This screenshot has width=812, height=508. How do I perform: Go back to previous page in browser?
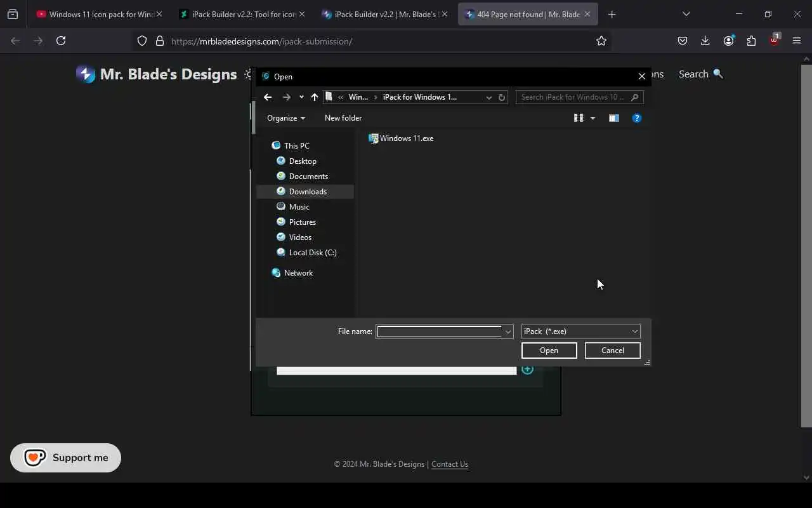(15, 41)
